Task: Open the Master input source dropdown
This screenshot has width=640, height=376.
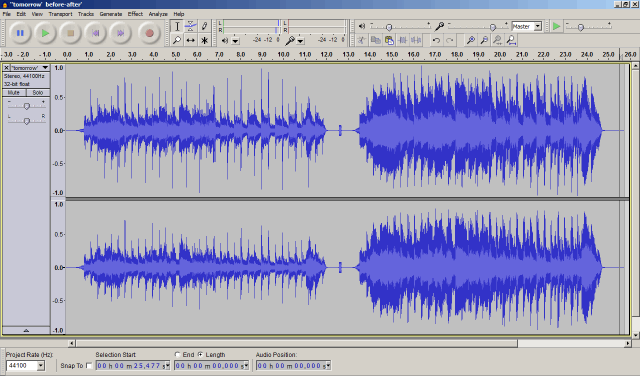Action: pos(538,26)
